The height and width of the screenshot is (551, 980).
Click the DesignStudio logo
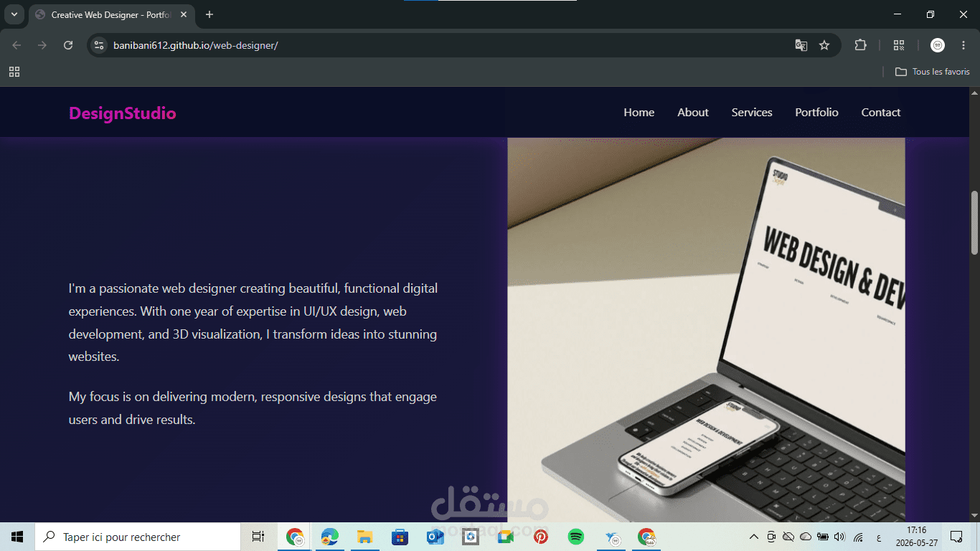click(x=123, y=113)
